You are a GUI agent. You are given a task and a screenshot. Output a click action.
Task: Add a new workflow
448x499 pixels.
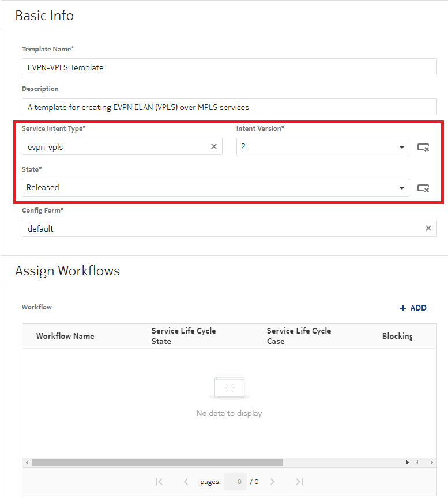[x=413, y=308]
